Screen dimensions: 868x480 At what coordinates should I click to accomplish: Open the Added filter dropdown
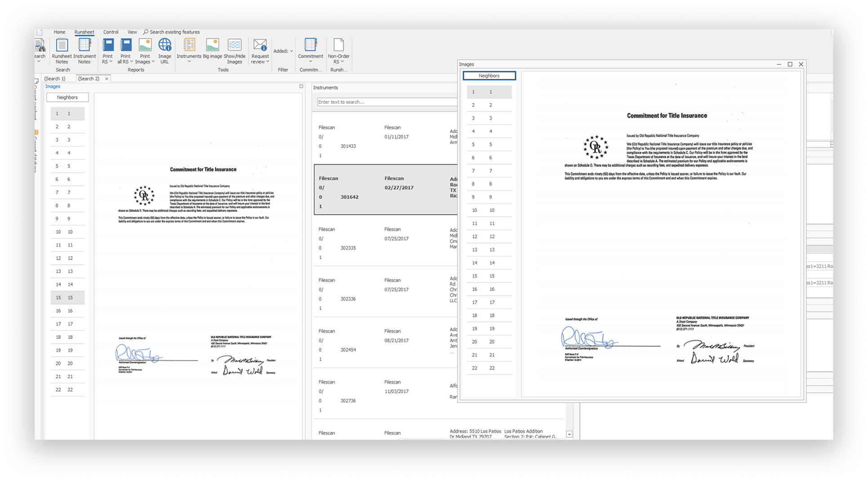click(x=283, y=51)
